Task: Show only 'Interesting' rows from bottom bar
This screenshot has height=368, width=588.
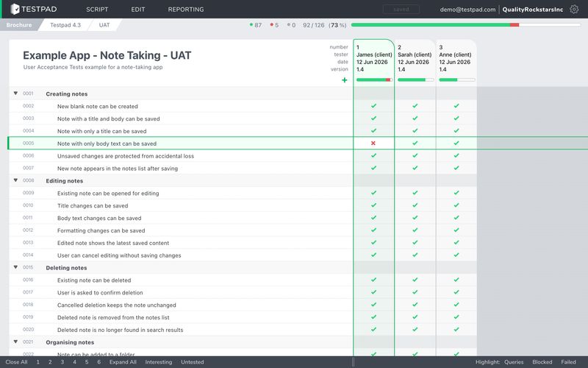Action: click(159, 362)
